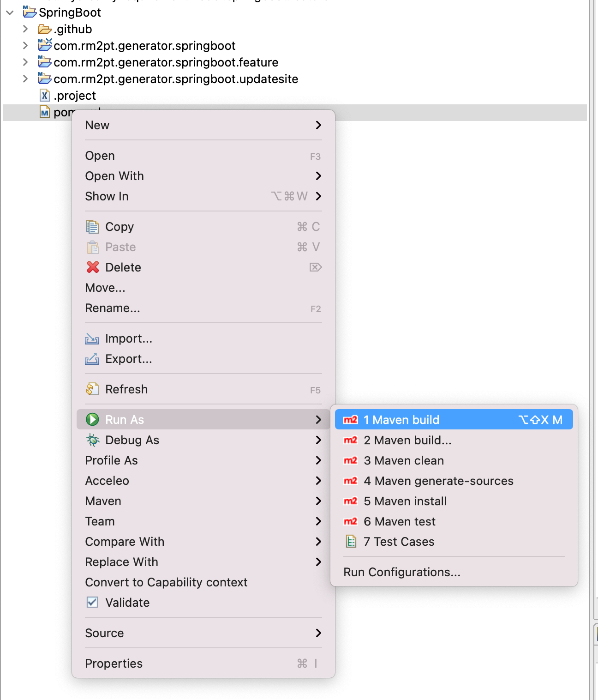Click the .project XML file icon
Image resolution: width=598 pixels, height=700 pixels.
tap(44, 96)
